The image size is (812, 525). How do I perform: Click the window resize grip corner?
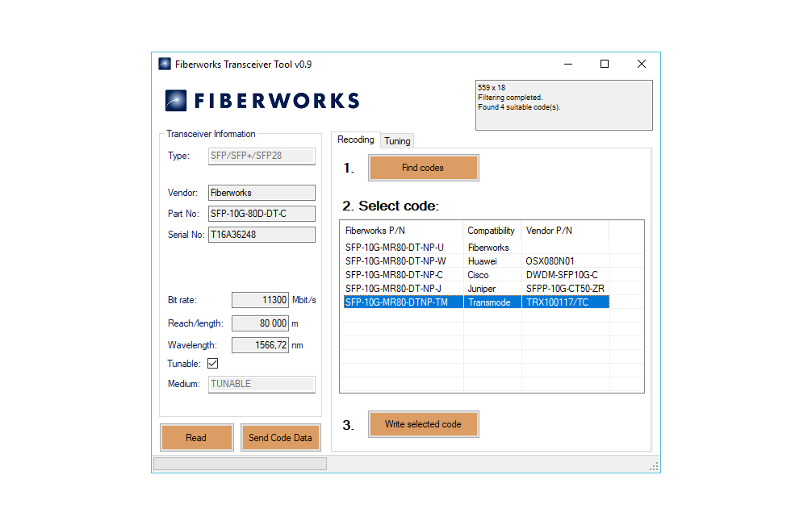654,466
